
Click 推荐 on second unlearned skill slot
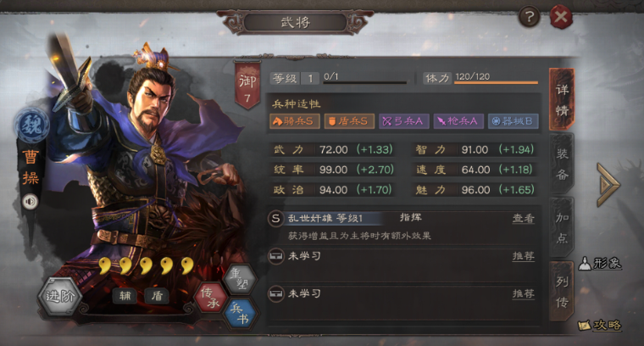[524, 293]
